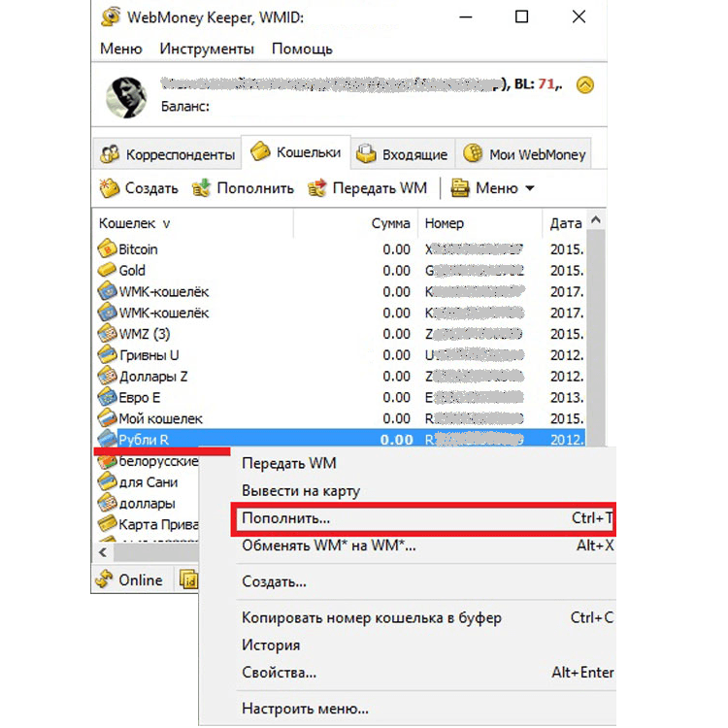728x728 pixels.
Task: Select the Мой кошелек wallet name
Action: (x=160, y=418)
